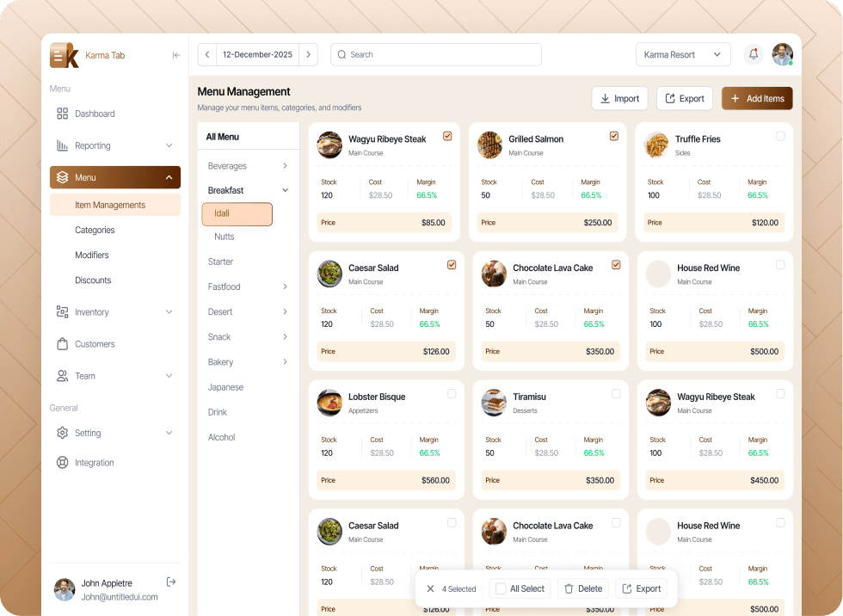Open Discounts submenu item
This screenshot has width=843, height=616.
93,280
